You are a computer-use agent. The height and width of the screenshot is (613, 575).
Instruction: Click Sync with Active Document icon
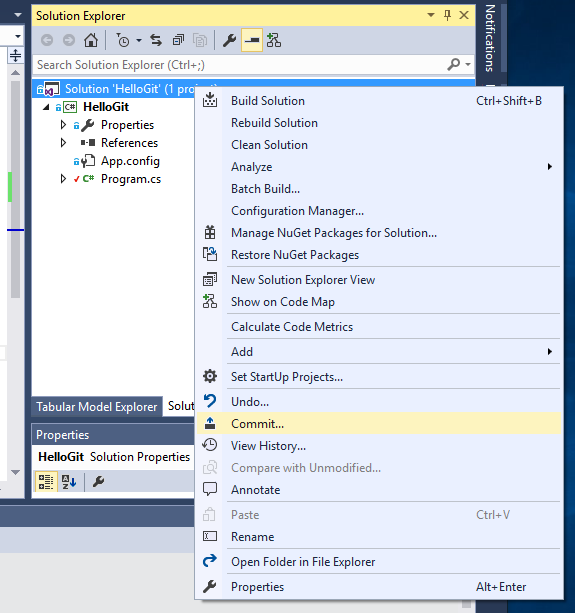[156, 40]
